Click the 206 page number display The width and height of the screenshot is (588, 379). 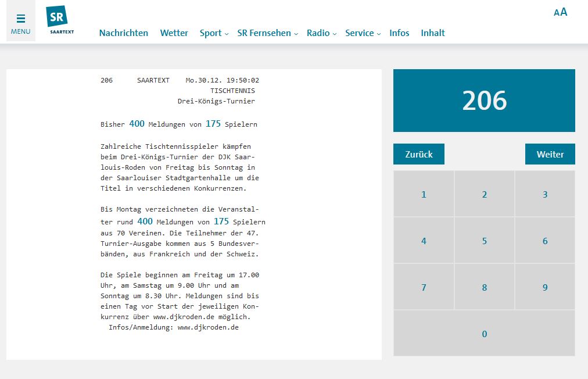point(484,101)
